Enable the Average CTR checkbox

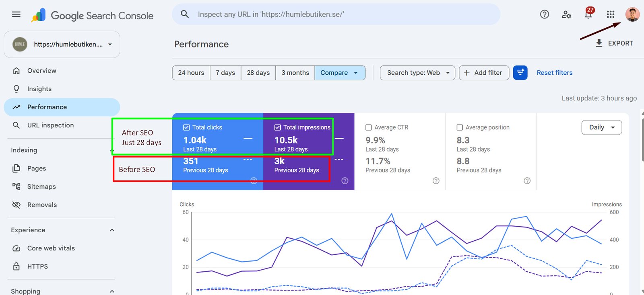coord(369,127)
